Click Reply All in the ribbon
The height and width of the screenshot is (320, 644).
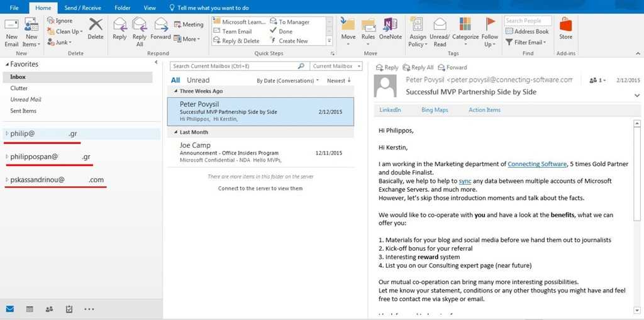[x=140, y=33]
